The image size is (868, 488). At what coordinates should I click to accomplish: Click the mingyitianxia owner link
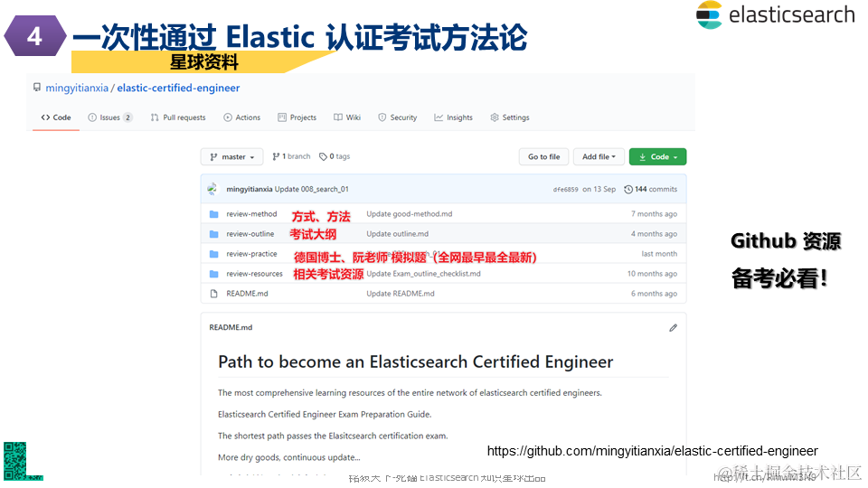coord(77,88)
